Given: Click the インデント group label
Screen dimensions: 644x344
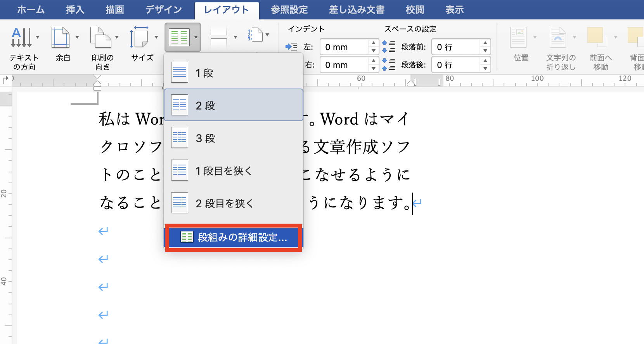Looking at the screenshot, I should click(306, 29).
